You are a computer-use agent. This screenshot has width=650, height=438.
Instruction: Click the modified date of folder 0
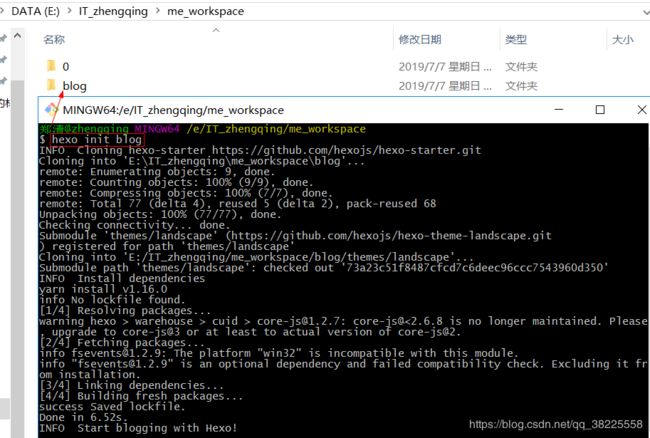(445, 67)
